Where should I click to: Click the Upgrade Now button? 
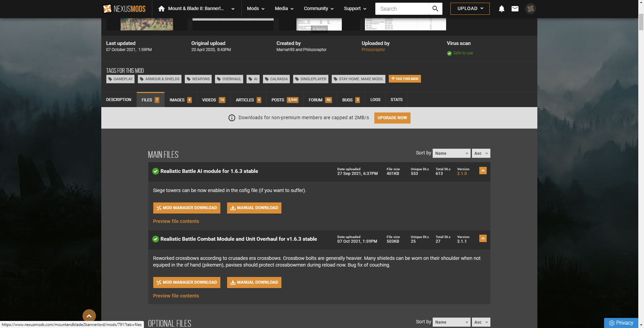click(x=392, y=118)
